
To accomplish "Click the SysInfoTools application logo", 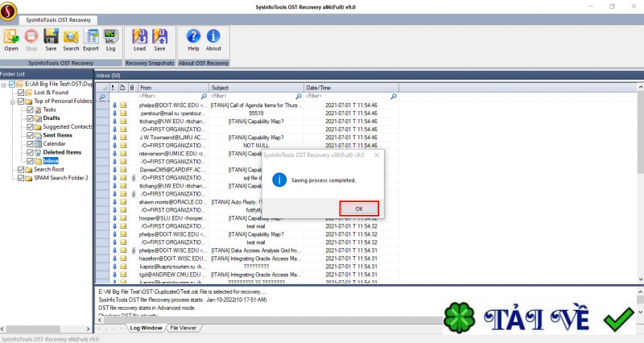I will tap(8, 11).
